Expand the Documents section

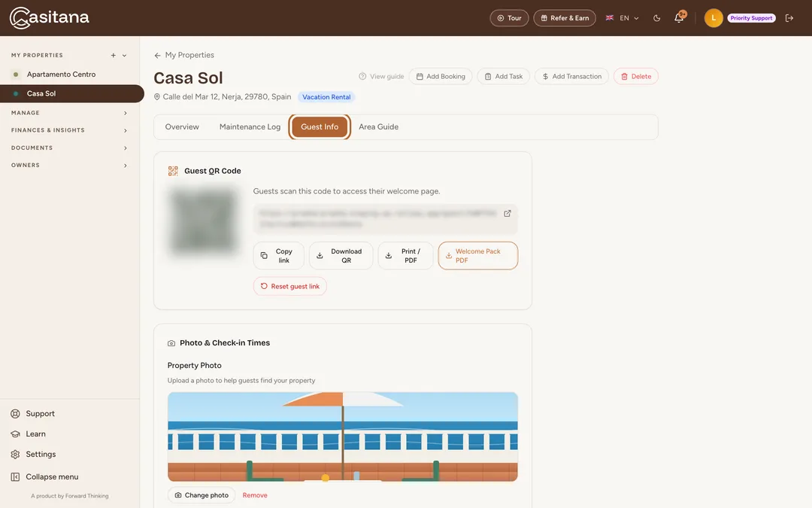coord(70,148)
